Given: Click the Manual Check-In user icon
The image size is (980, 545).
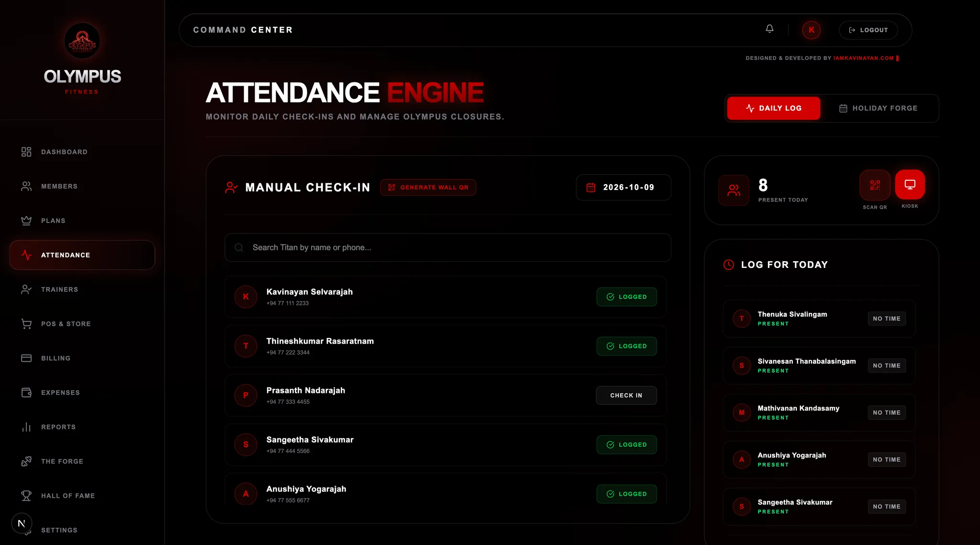Looking at the screenshot, I should pos(231,188).
